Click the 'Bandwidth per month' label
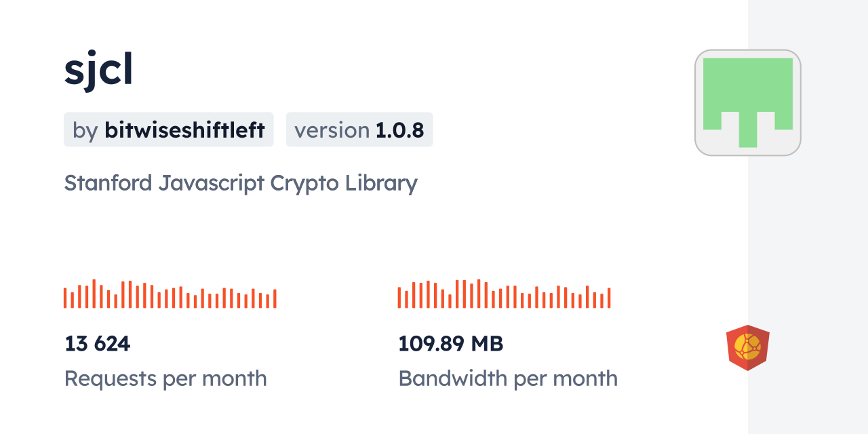Image resolution: width=868 pixels, height=434 pixels. pos(508,378)
